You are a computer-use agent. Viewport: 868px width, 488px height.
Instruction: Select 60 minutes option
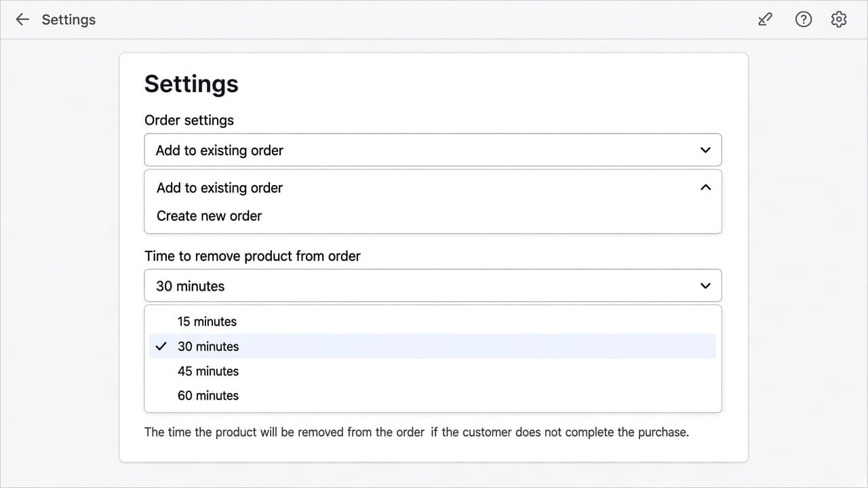[433, 395]
